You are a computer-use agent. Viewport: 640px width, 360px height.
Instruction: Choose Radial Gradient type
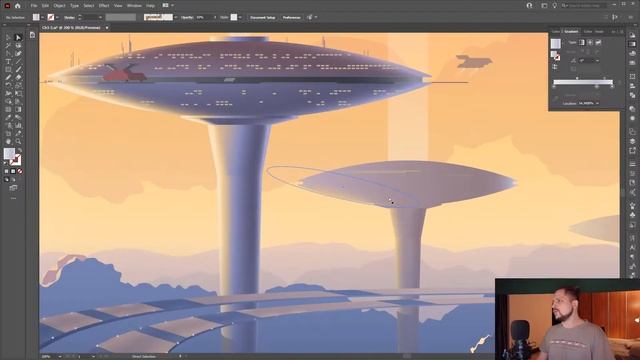coord(590,42)
